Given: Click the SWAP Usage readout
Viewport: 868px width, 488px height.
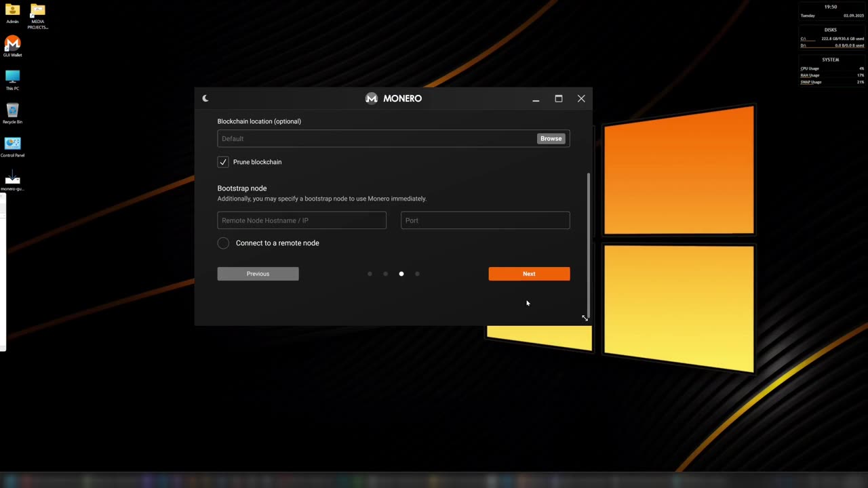Looking at the screenshot, I should (x=832, y=82).
